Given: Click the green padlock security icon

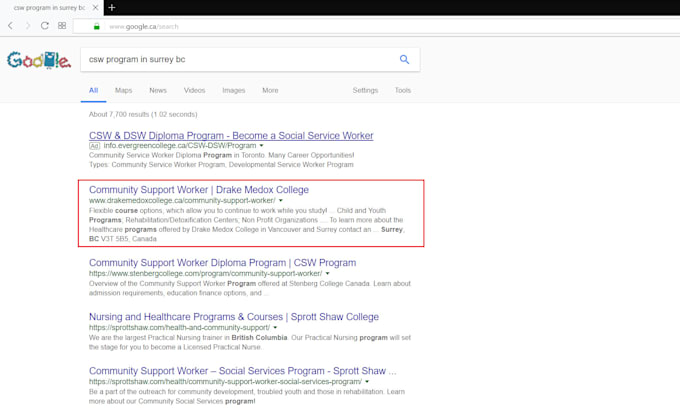Looking at the screenshot, I should 96,26.
